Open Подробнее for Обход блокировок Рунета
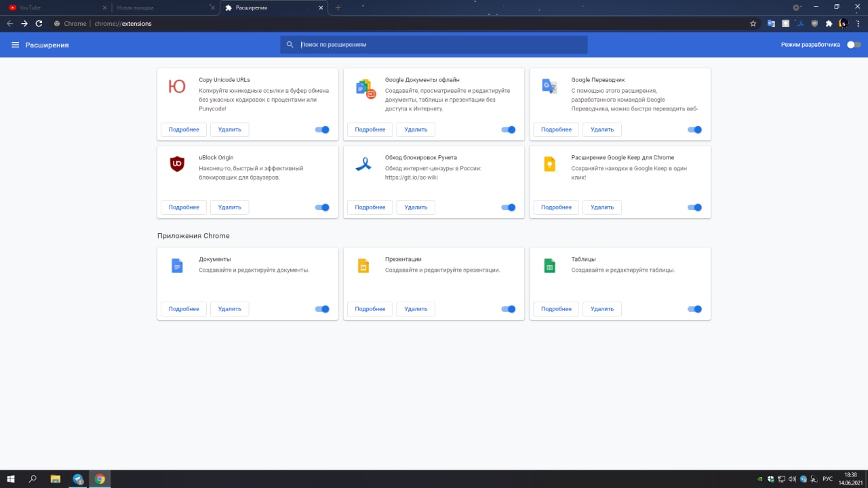The image size is (868, 488). tap(370, 207)
